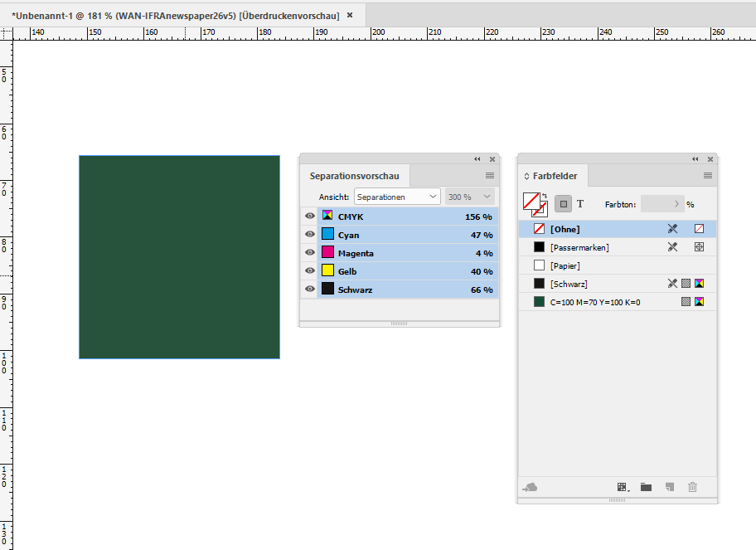Click the new swatch icon in Farbfelder
Image resolution: width=756 pixels, height=550 pixels.
[669, 487]
